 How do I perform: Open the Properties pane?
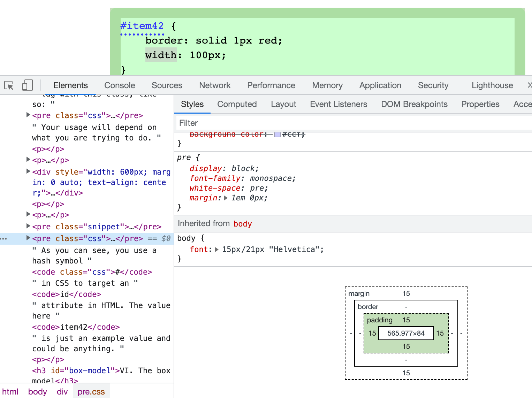pyautogui.click(x=480, y=104)
